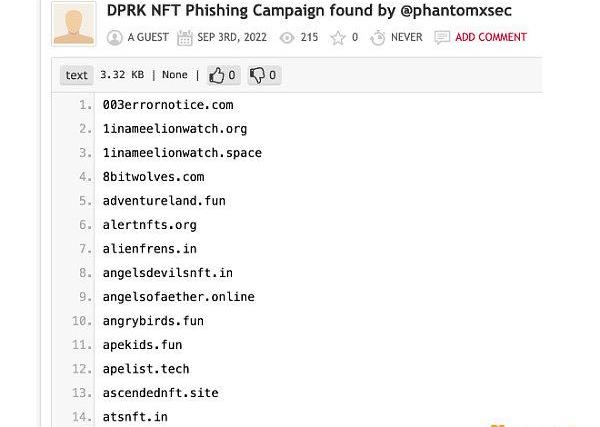Click the adventureland.fun entry

pos(164,201)
